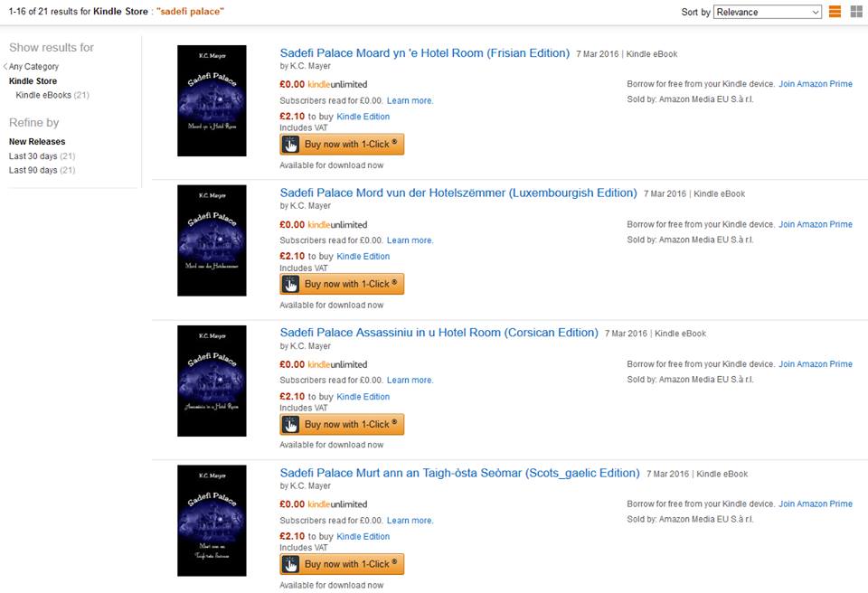Viewport: 868px width, 593px height.
Task: Open the Sort by Relevance dropdown
Action: coord(767,12)
